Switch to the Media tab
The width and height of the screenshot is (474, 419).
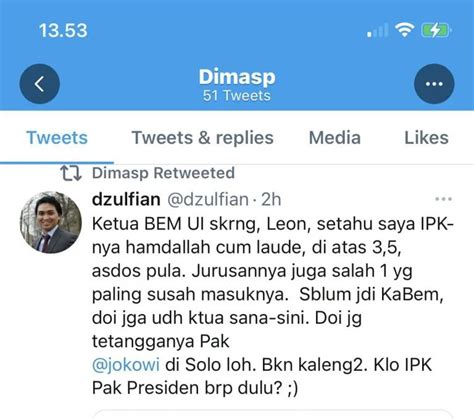pos(335,138)
